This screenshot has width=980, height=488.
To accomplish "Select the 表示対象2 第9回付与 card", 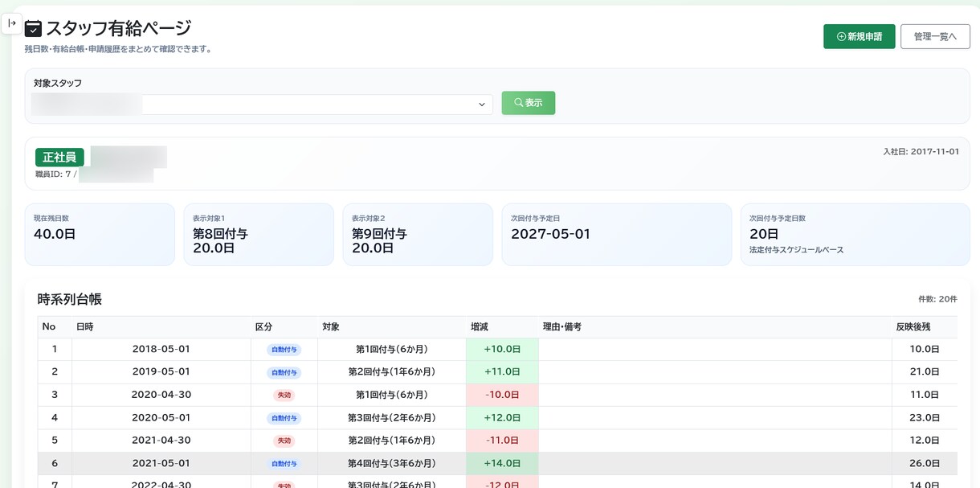I will point(418,234).
